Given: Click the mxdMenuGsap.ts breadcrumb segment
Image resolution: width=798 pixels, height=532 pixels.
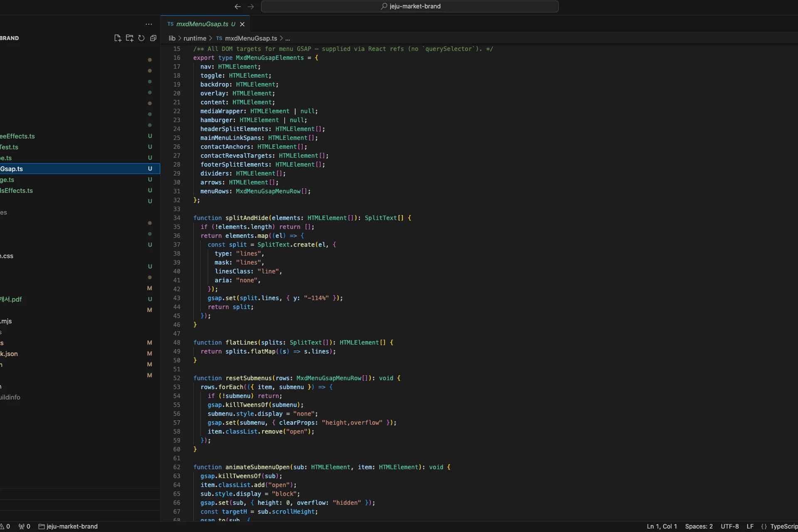Looking at the screenshot, I should tap(251, 38).
